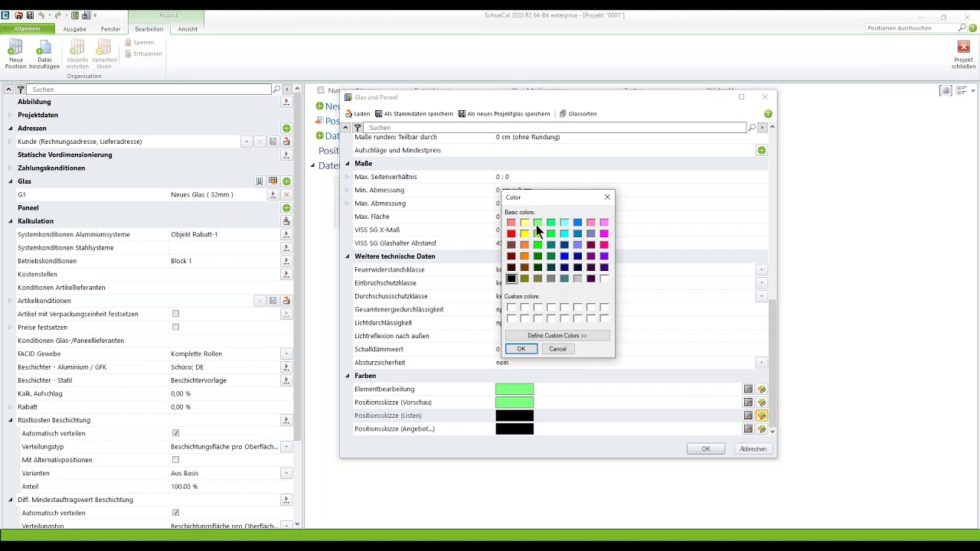The image size is (980, 551).
Task: Click filter funnel icon in Glas und Paneel dialog
Action: pos(358,128)
